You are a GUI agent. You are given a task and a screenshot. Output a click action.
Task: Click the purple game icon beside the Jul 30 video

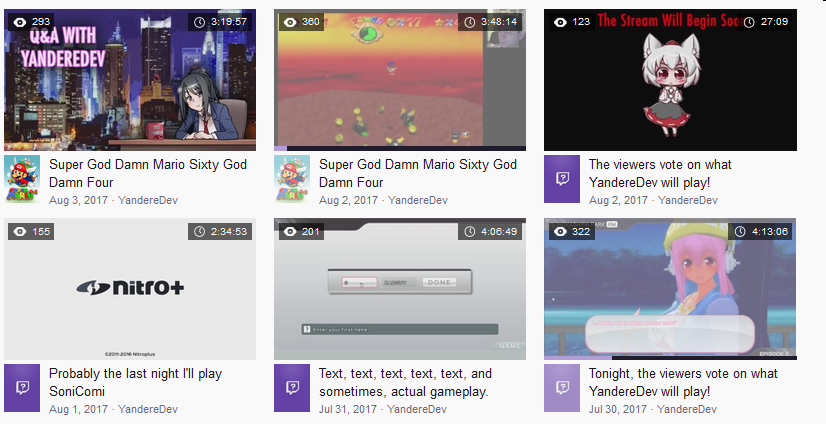pyautogui.click(x=562, y=388)
